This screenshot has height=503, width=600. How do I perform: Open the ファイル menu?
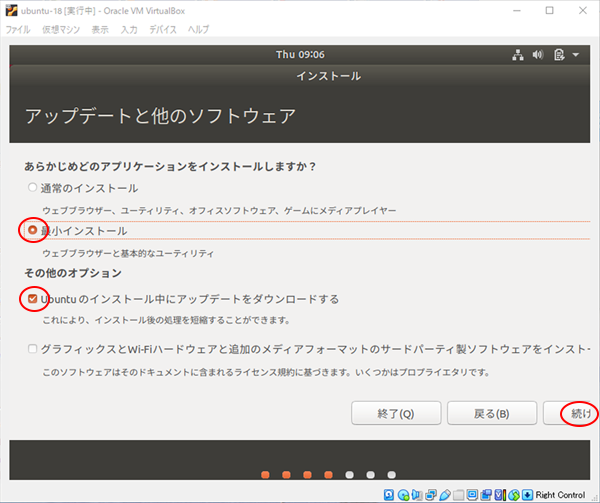tap(18, 29)
